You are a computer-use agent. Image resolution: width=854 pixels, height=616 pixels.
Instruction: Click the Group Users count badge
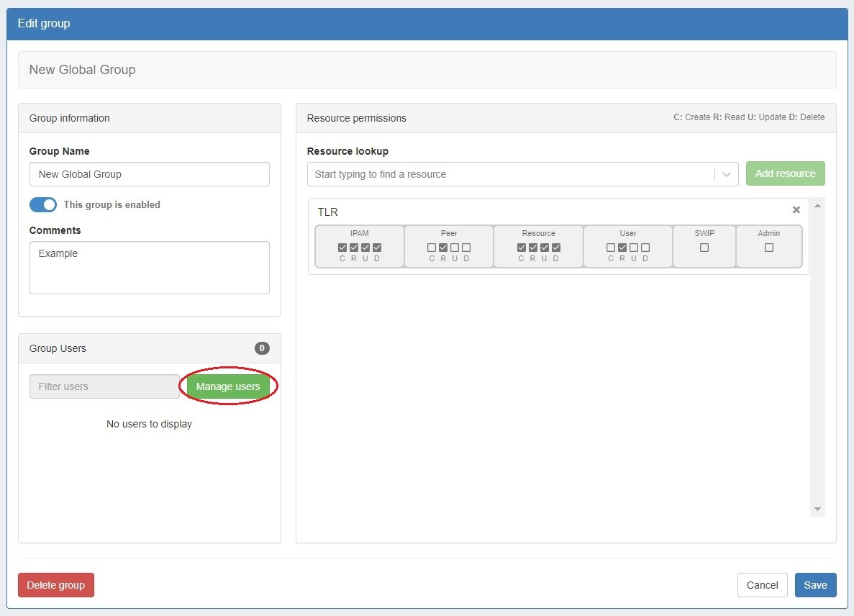pyautogui.click(x=262, y=348)
